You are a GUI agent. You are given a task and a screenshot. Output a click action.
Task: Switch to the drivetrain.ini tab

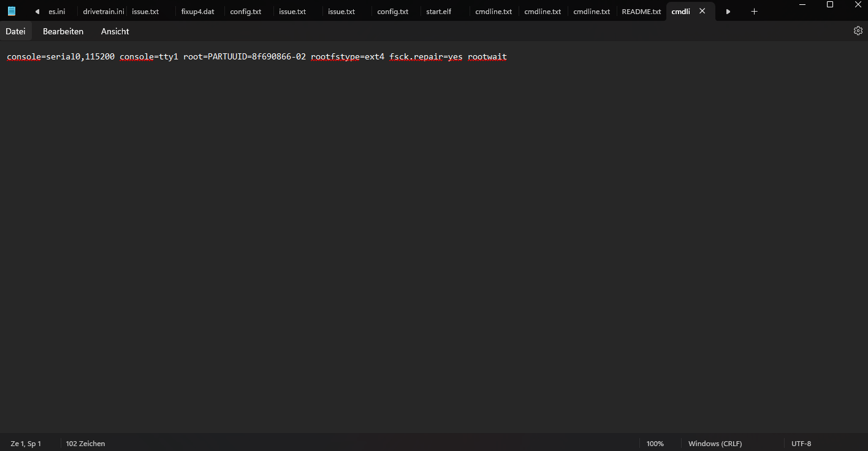coord(103,12)
